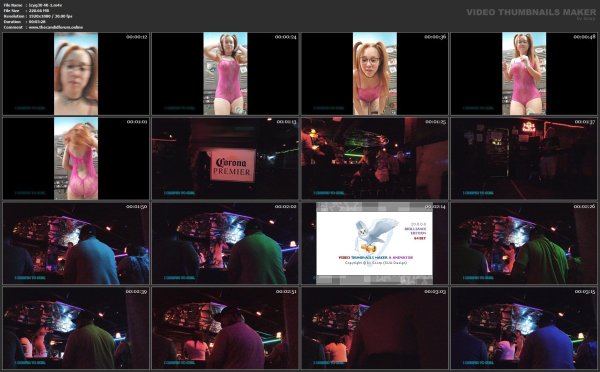
Task: Click the Comment URL in header
Action: (55, 28)
